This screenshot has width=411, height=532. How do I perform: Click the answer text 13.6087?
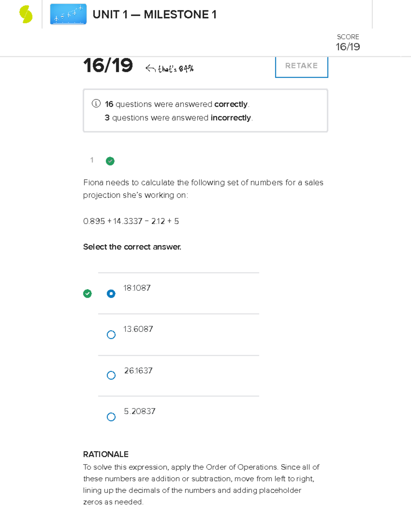point(138,329)
